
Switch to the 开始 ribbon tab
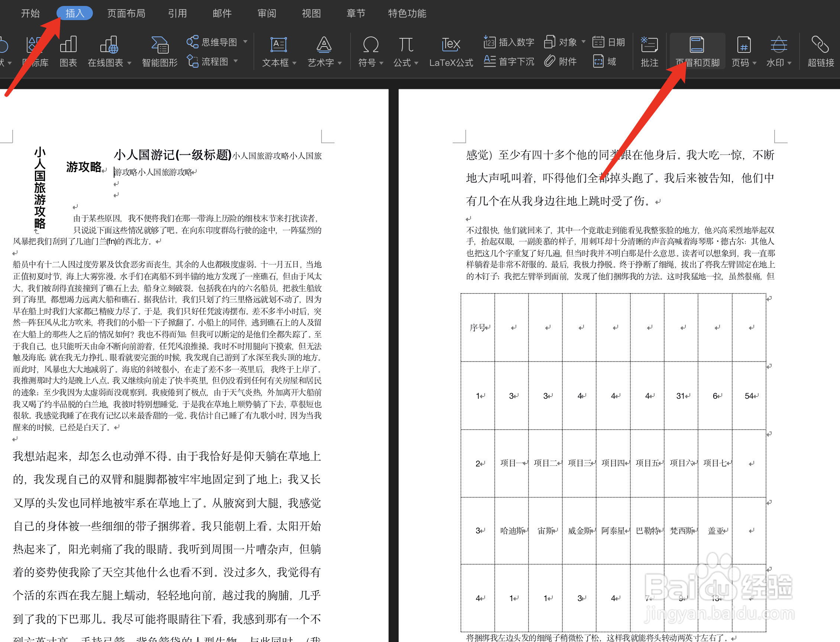pyautogui.click(x=30, y=13)
